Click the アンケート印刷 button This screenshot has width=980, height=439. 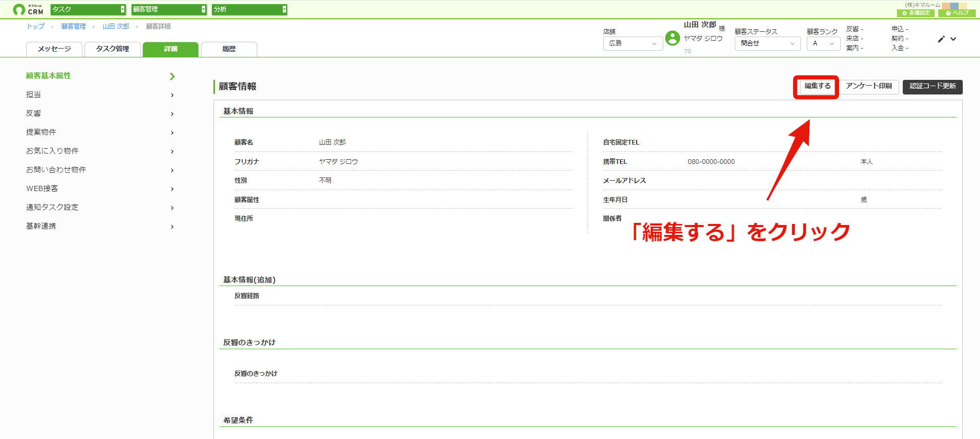(x=869, y=86)
